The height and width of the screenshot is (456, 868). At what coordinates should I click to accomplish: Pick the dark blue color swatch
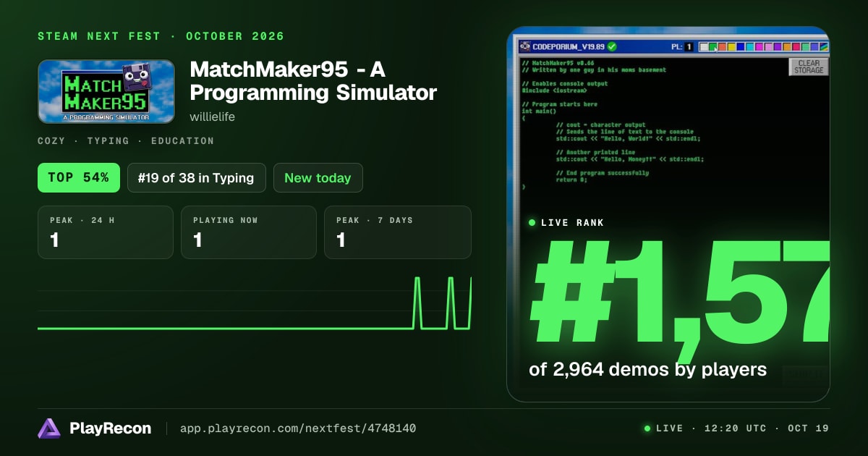pos(741,47)
